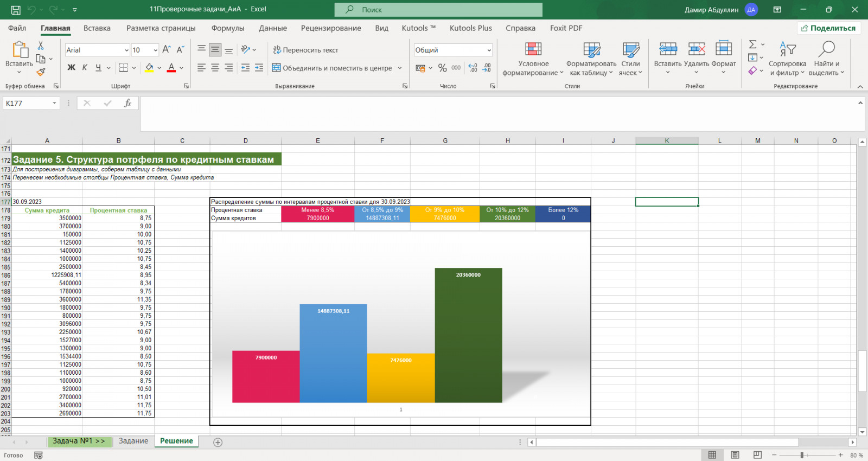Decrease decimal places
The image size is (868, 461).
(487, 68)
